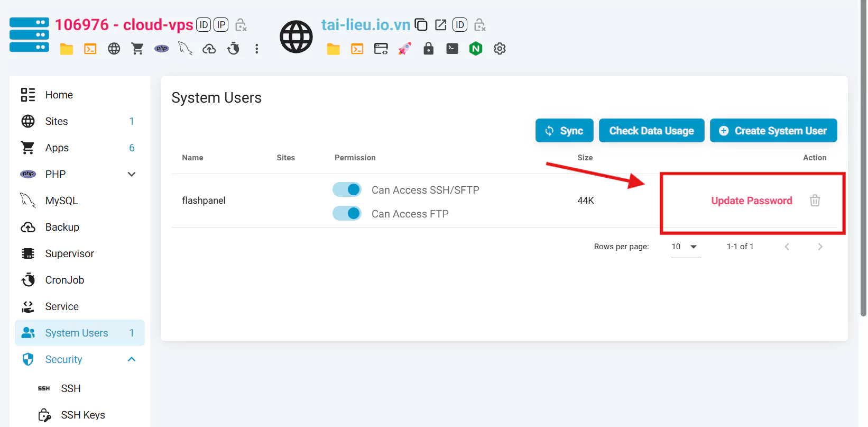Viewport: 868px width, 427px height.
Task: Click the site SSL padlock icon
Action: coord(428,49)
